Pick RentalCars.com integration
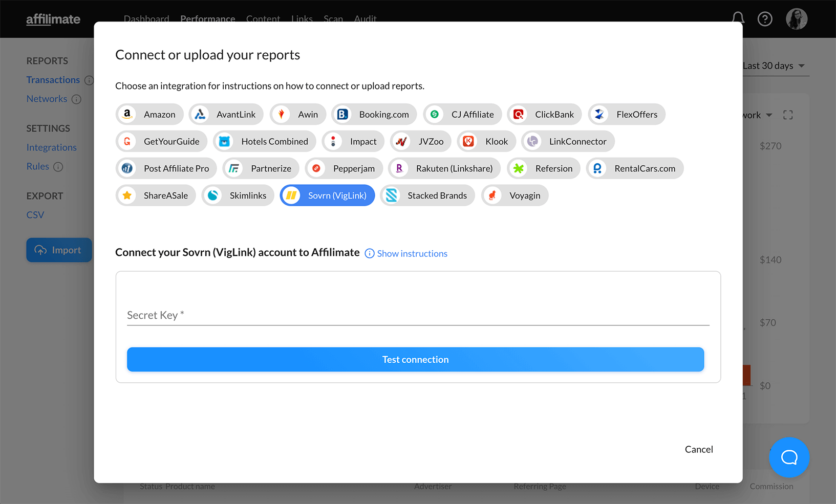 pos(635,168)
